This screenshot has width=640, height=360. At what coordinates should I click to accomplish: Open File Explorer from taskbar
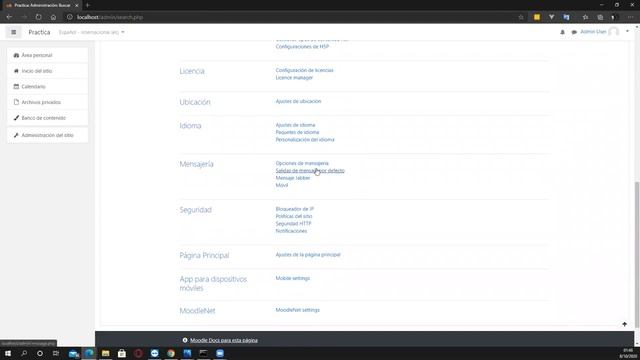105,353
